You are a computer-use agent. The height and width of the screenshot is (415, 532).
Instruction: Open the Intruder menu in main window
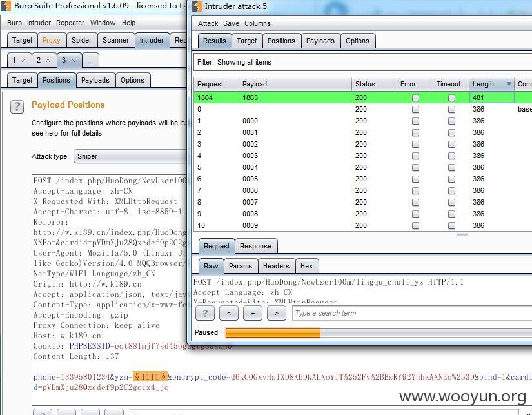pyautogui.click(x=39, y=23)
